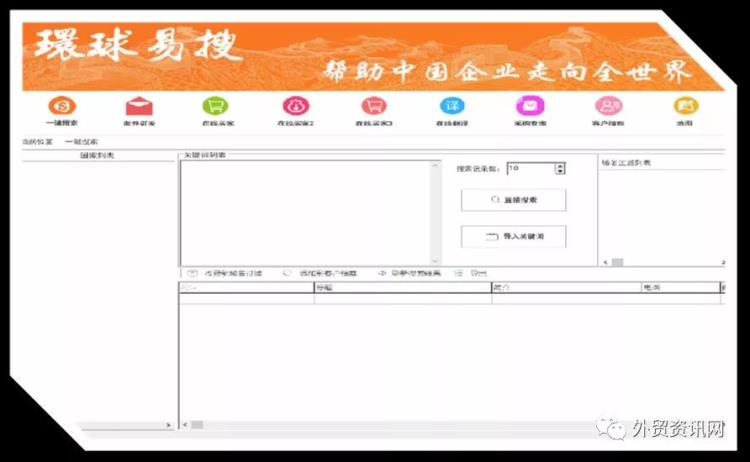Viewport: 750px width, 462px height.
Task: Click the 国家列表 country list header
Action: pyautogui.click(x=97, y=155)
